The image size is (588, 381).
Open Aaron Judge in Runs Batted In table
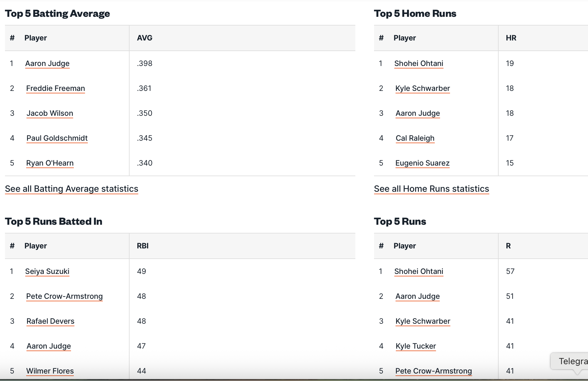pos(49,346)
